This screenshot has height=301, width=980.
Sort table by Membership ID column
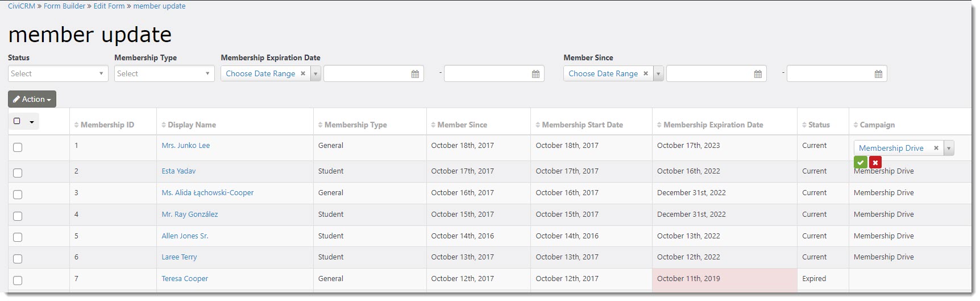[104, 125]
